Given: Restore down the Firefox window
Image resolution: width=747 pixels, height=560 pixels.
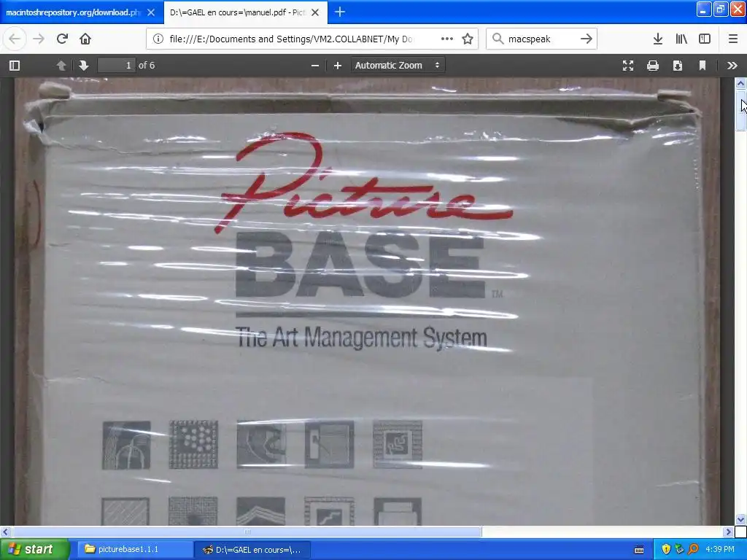Looking at the screenshot, I should (720, 9).
